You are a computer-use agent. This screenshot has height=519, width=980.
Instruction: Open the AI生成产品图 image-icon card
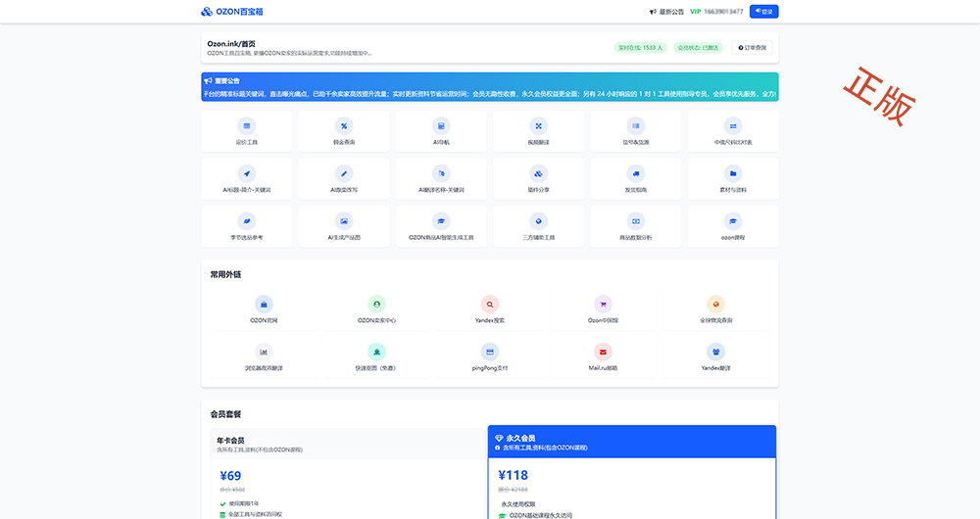coord(344,227)
